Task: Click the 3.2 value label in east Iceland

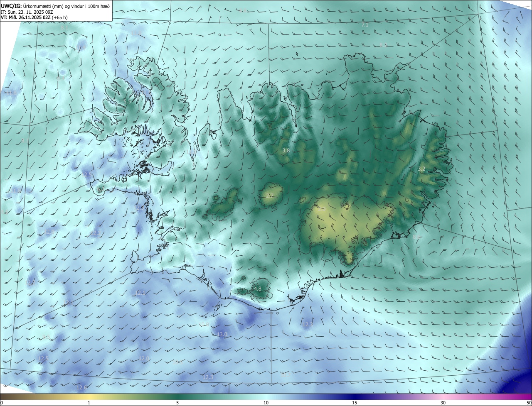Action: 421,169
